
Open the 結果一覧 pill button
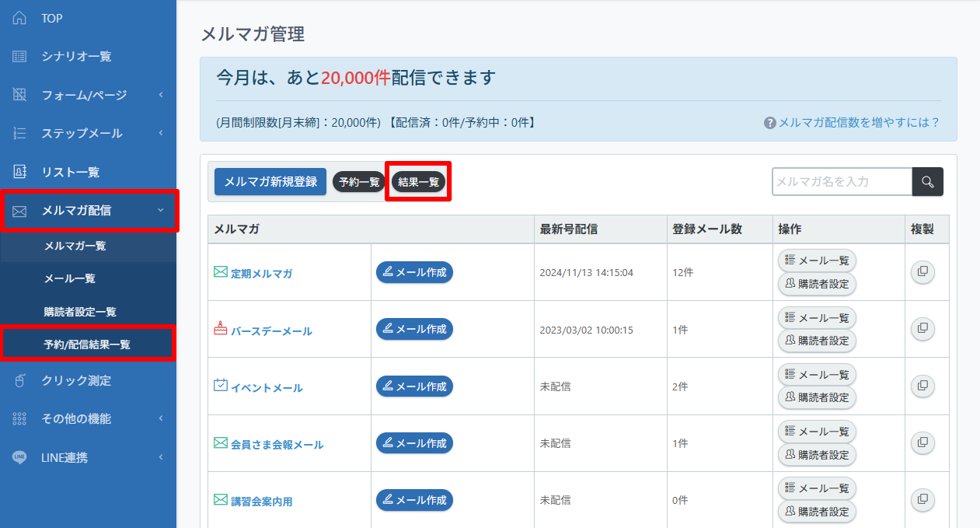click(418, 182)
